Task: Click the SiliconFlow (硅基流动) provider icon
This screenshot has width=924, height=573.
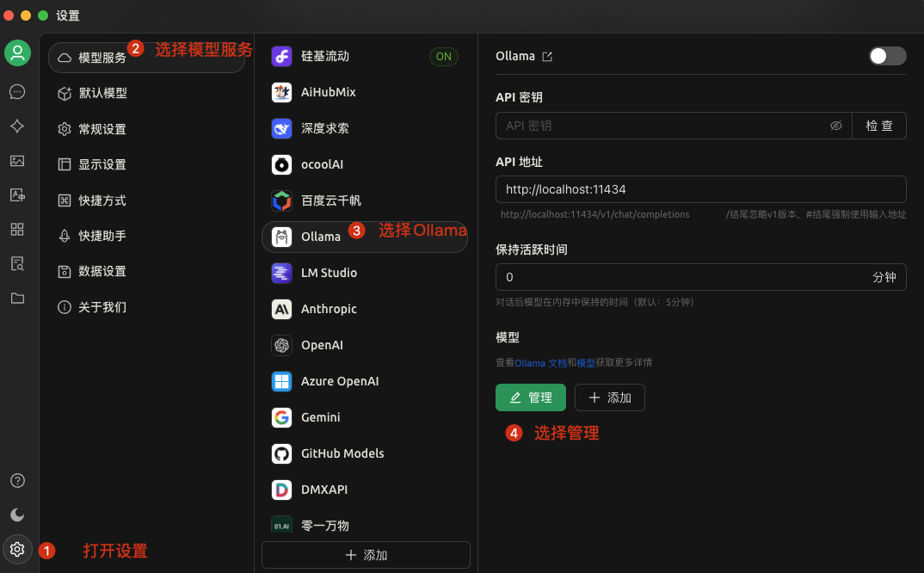Action: click(281, 57)
